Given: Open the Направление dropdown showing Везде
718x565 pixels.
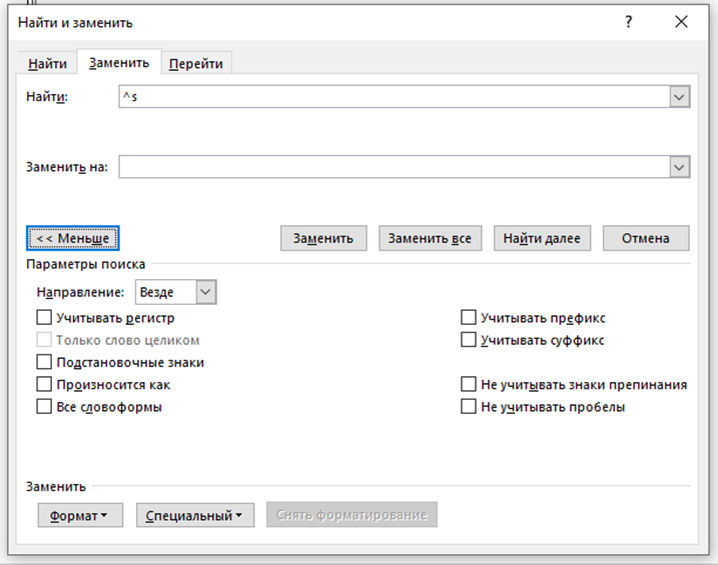Looking at the screenshot, I should tap(176, 292).
